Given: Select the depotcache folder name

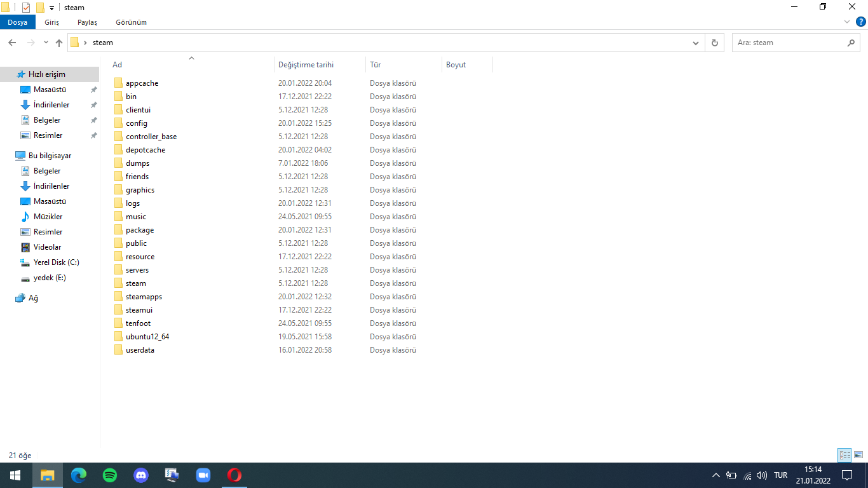Looking at the screenshot, I should tap(146, 150).
